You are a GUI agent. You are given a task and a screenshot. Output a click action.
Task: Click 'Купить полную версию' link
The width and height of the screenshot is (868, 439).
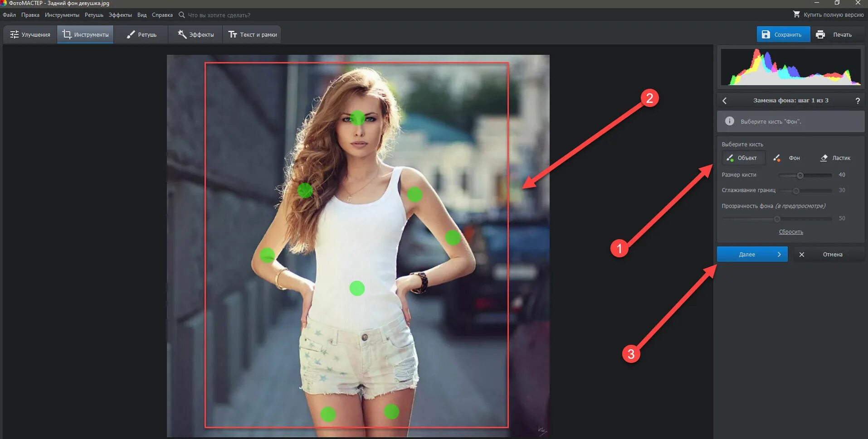834,15
